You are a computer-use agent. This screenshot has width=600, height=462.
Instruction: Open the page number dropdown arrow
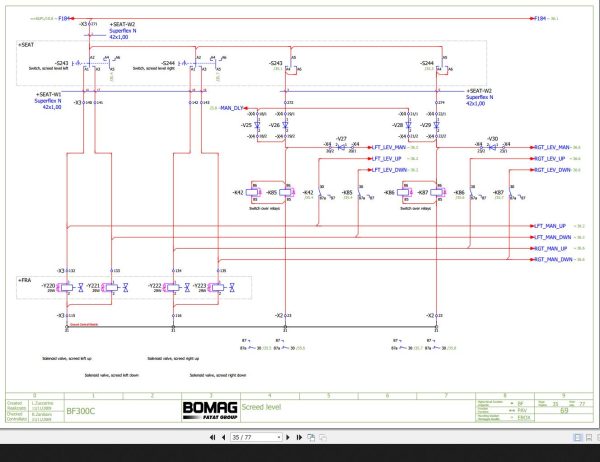(x=279, y=437)
